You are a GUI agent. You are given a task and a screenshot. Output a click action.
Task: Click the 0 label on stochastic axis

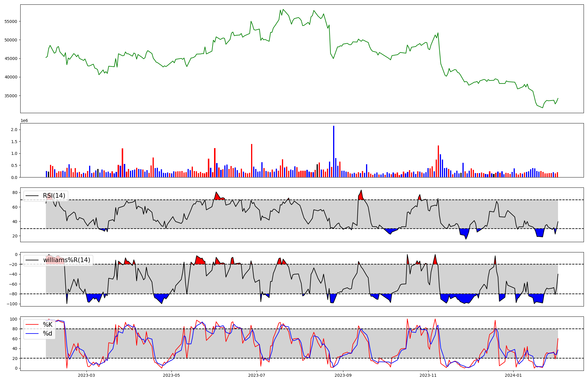coord(16,368)
